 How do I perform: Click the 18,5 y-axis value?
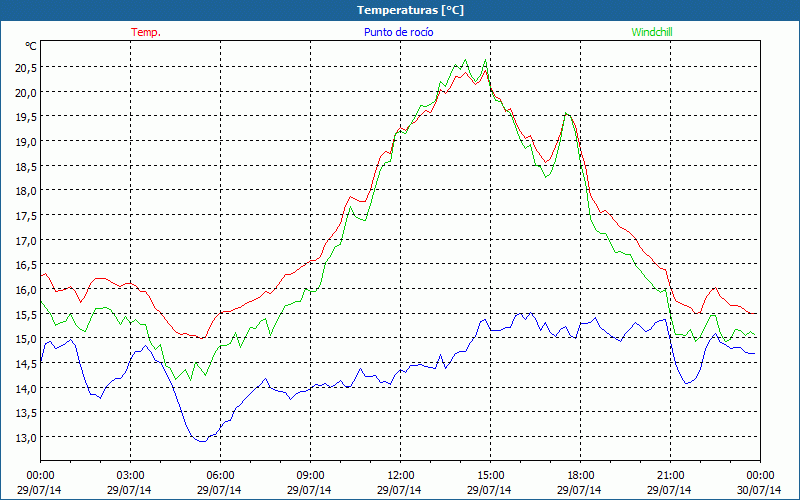(25, 166)
